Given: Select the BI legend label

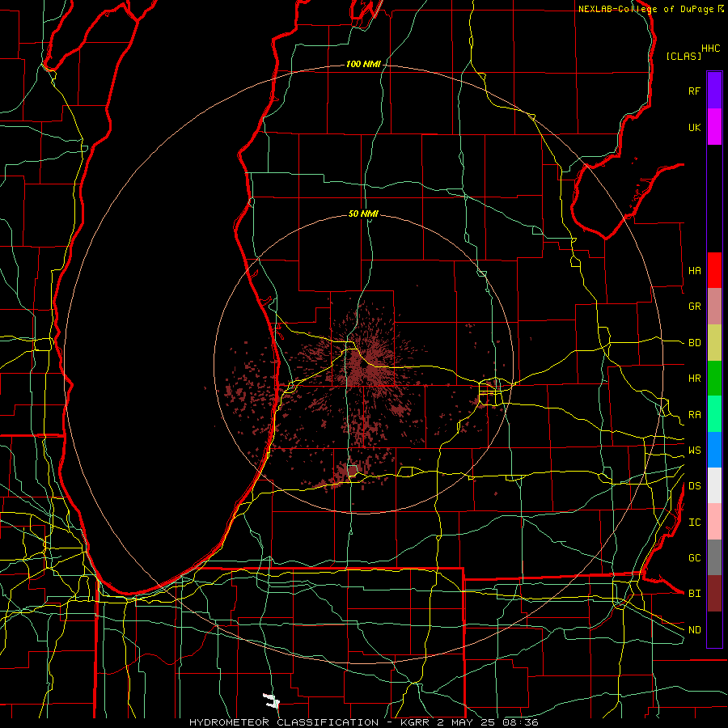Looking at the screenshot, I should point(695,594).
